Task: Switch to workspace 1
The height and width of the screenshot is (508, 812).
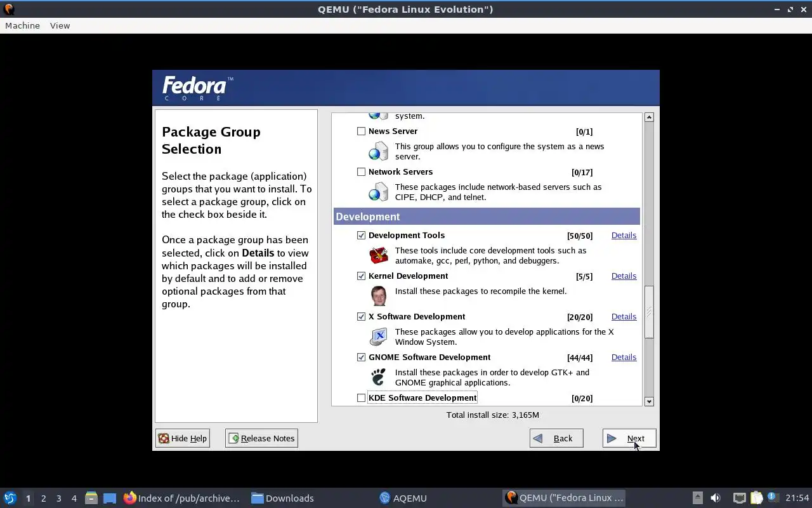Action: tap(28, 498)
